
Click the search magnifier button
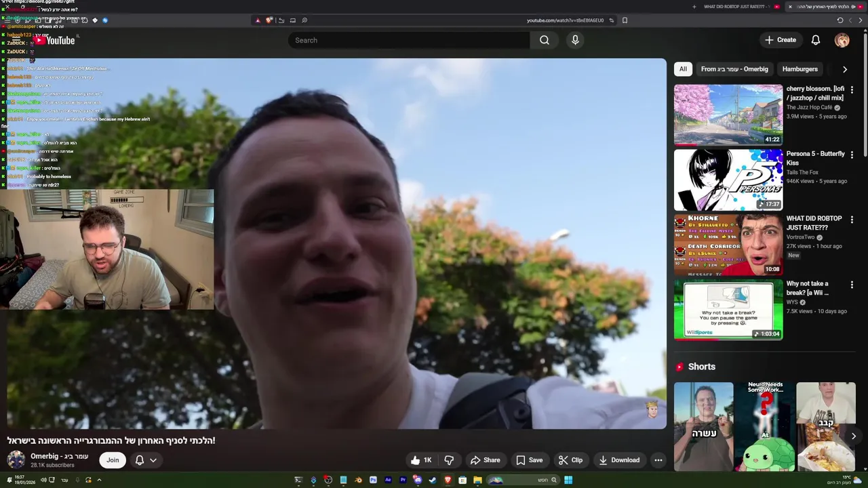point(544,40)
